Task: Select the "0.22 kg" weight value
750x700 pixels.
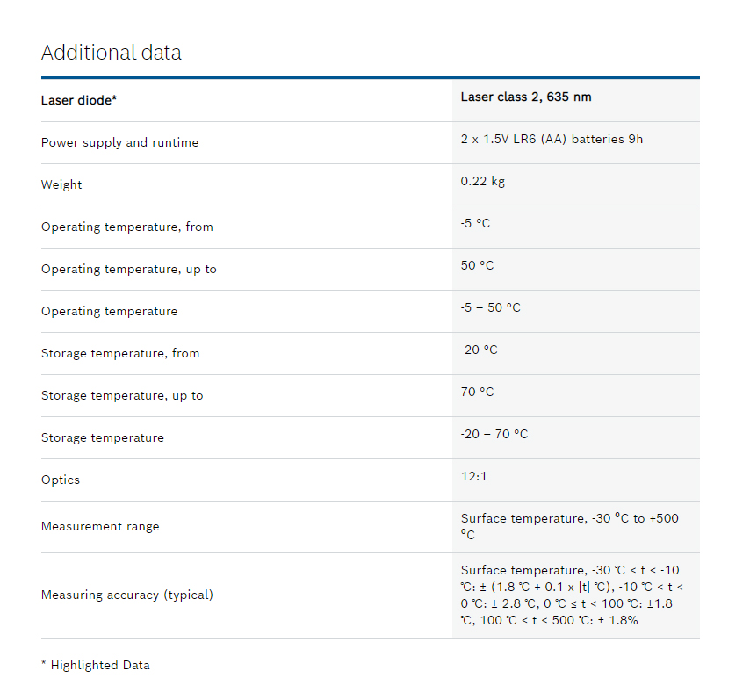Action: coord(482,181)
